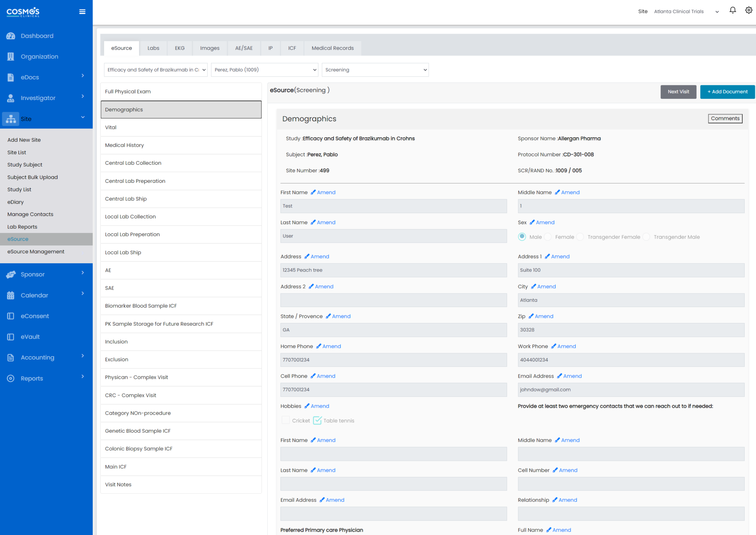Click the Organization building icon
The width and height of the screenshot is (756, 535).
11,56
